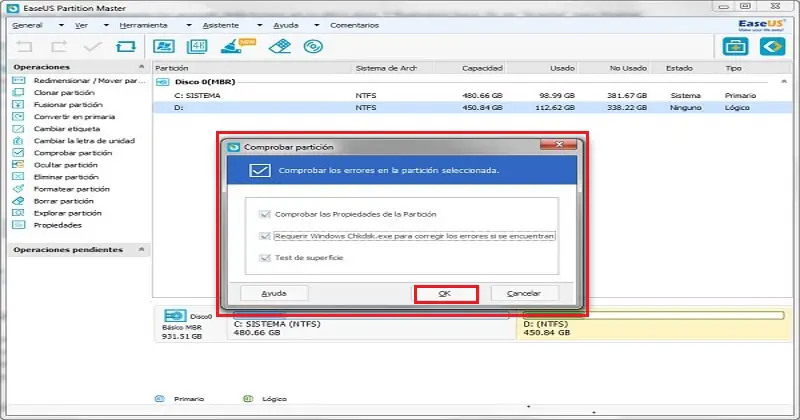Click the Redimensionar / Mover partición icon

point(18,80)
